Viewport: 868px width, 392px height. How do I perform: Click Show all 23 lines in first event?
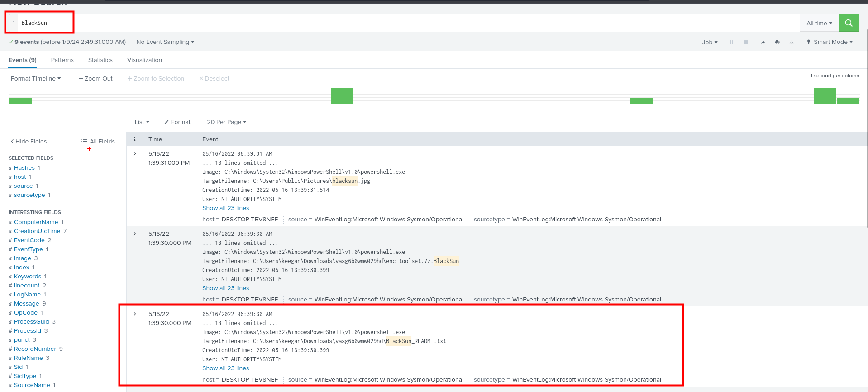point(225,208)
